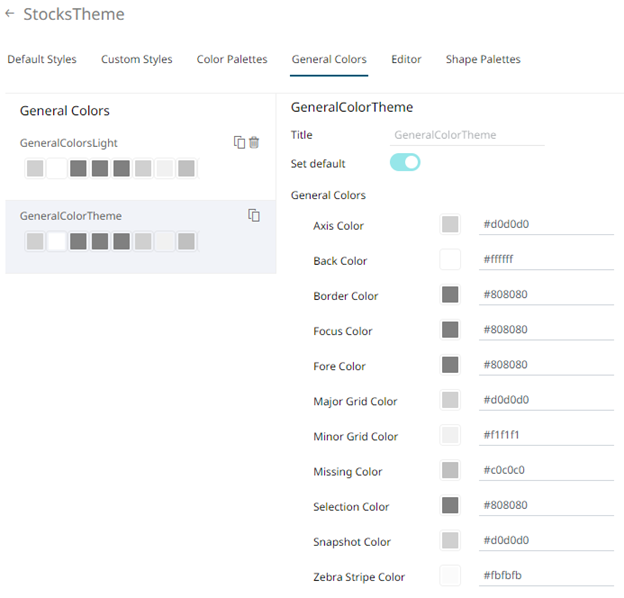Switch to the Default Styles tab
Viewport: 624px width, 598px height.
[42, 60]
